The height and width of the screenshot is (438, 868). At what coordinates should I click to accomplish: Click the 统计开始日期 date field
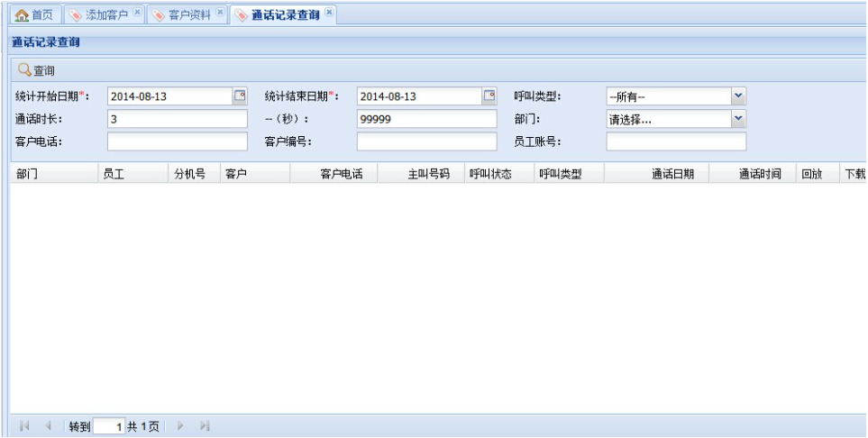[170, 96]
